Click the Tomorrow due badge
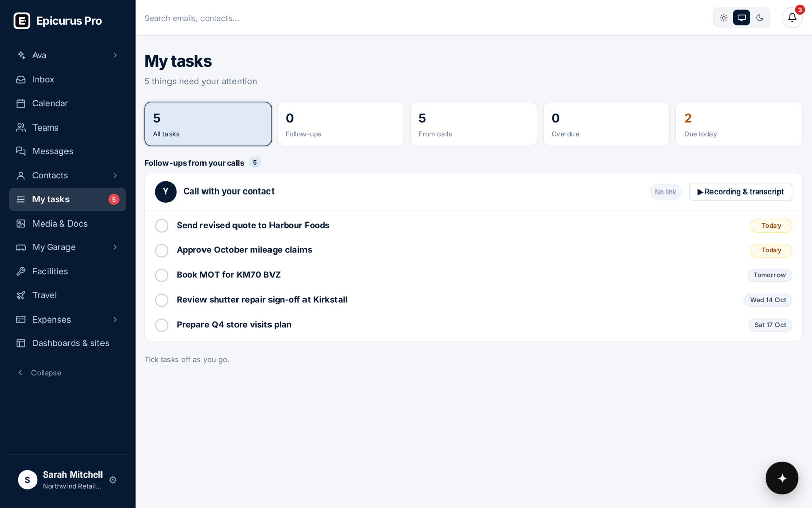This screenshot has height=508, width=812. point(769,275)
